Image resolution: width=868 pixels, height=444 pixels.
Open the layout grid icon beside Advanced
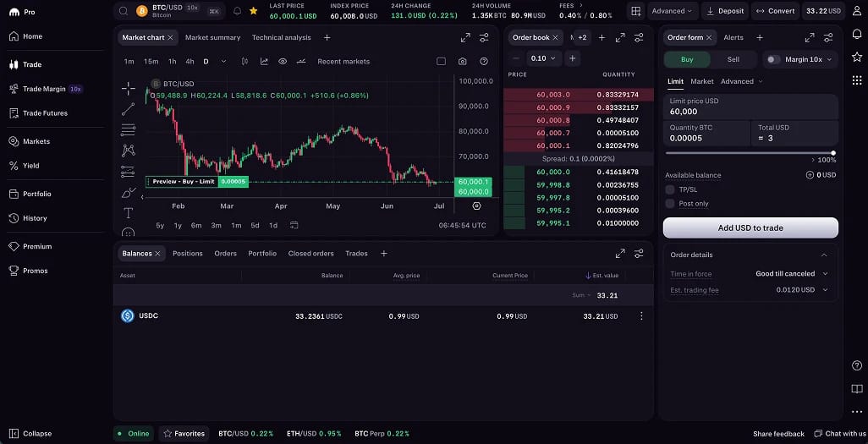tap(636, 11)
